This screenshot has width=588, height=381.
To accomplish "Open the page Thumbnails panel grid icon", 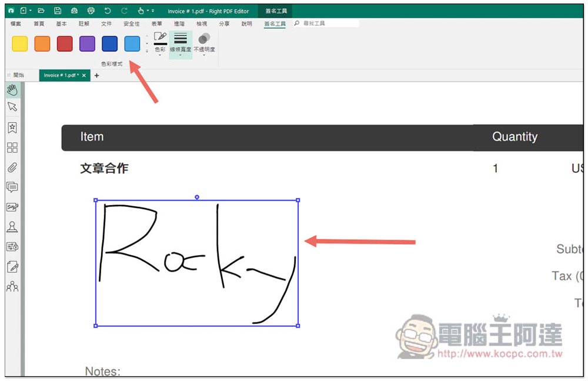I will click(12, 148).
